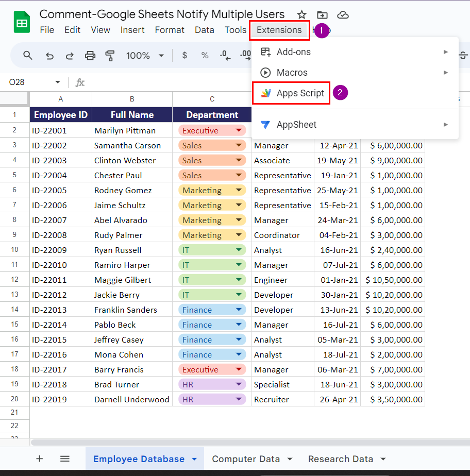This screenshot has height=476, width=470.
Task: Select column B header
Action: point(132,99)
